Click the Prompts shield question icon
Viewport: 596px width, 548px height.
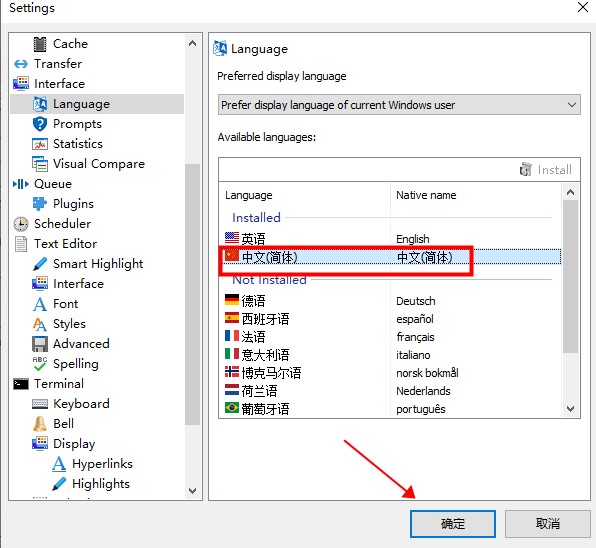coord(40,124)
